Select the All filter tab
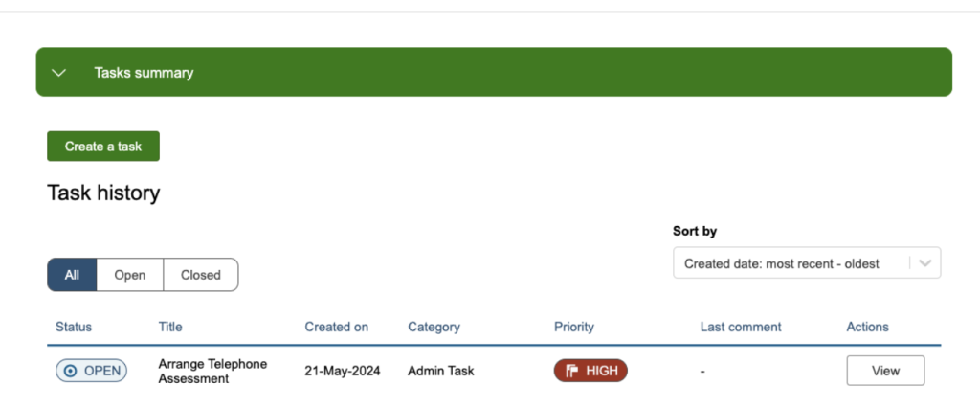Screen dimensions: 980x408 click(x=72, y=275)
